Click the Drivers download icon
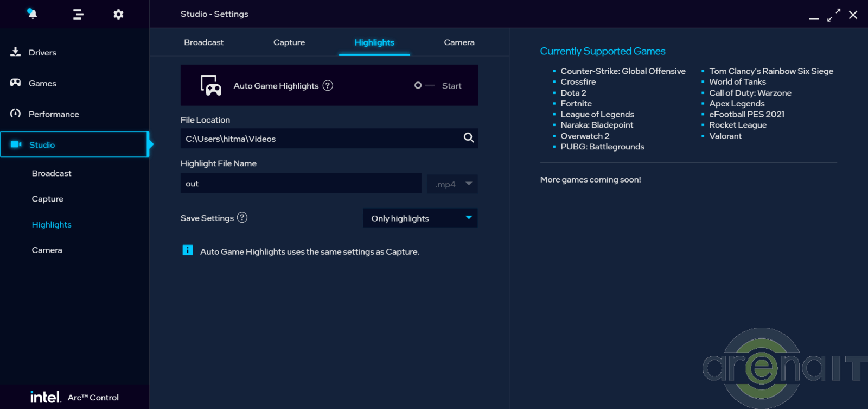Viewport: 868px width, 409px height. tap(16, 52)
